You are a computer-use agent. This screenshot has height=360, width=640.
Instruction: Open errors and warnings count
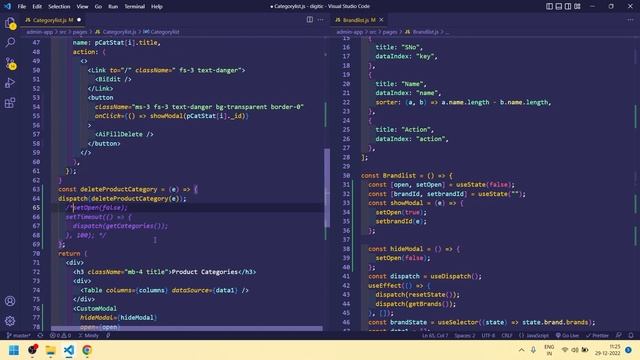[60, 336]
